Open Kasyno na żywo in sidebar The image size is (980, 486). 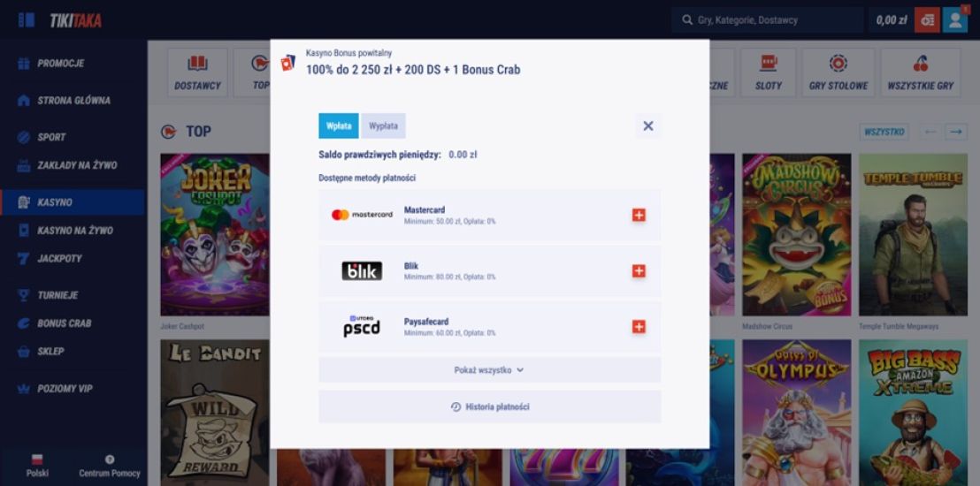[74, 231]
